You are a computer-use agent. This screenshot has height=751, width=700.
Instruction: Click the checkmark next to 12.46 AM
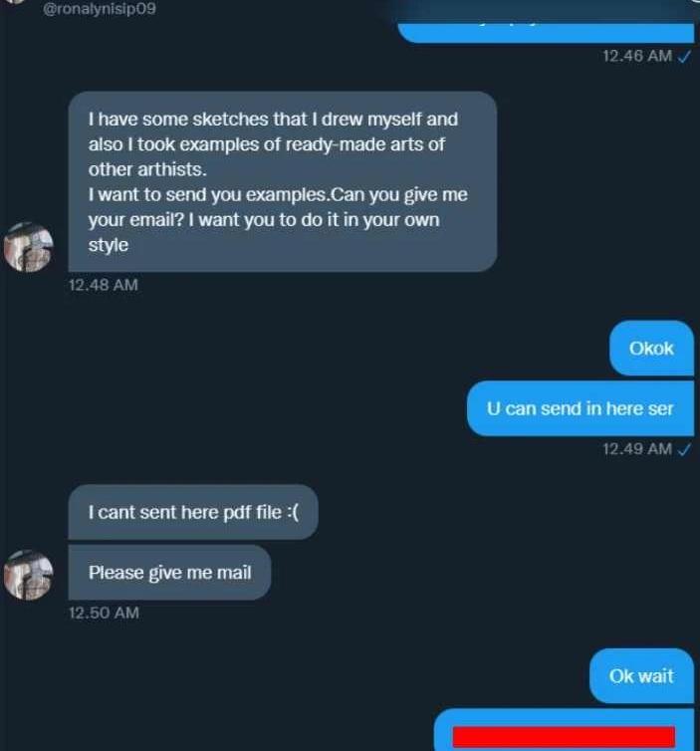(684, 56)
